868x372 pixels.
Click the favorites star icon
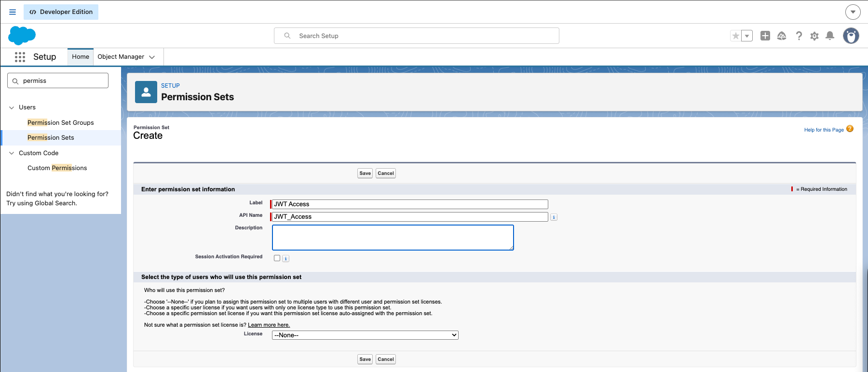[735, 36]
